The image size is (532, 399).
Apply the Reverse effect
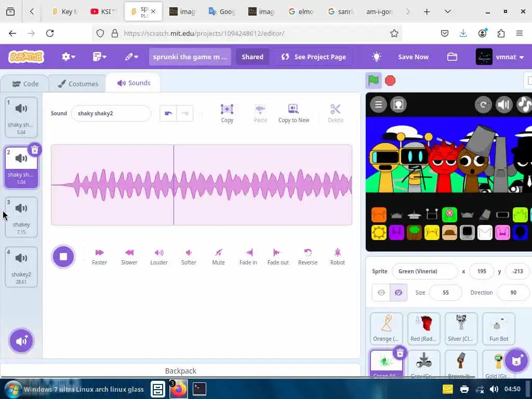click(308, 257)
